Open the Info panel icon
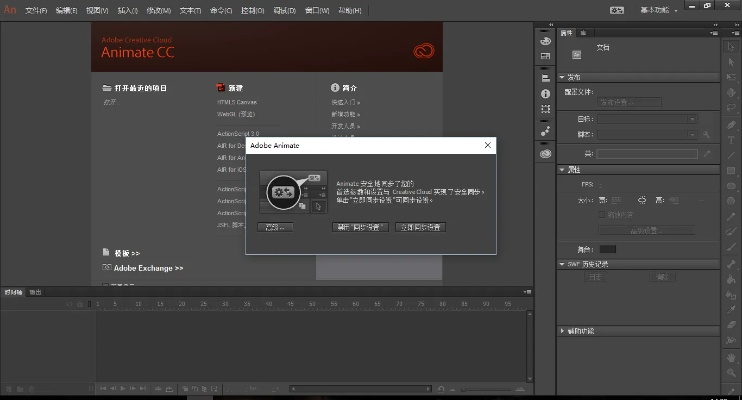 click(x=545, y=94)
